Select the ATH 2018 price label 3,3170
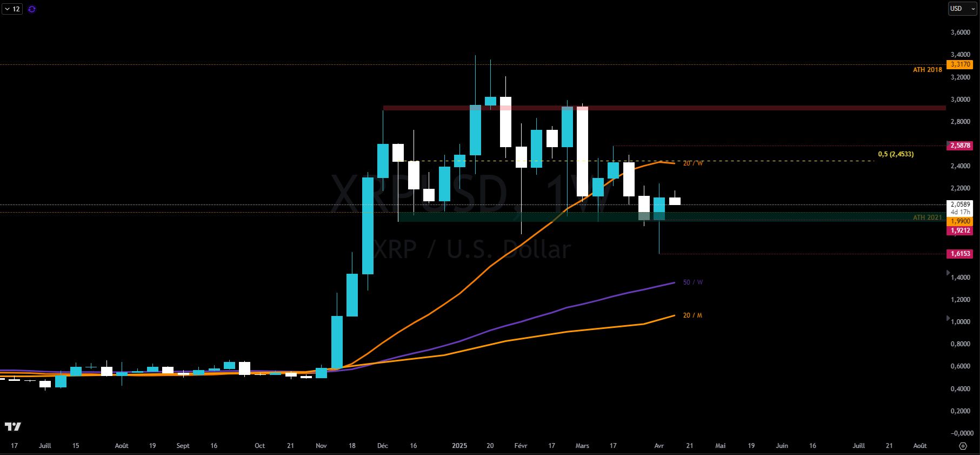The width and height of the screenshot is (980, 455). pos(961,64)
